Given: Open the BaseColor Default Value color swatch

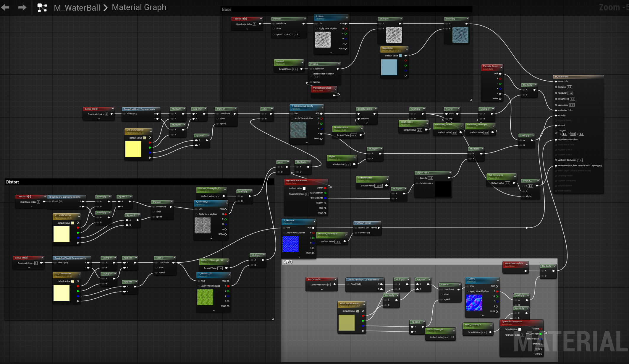Looking at the screenshot, I should [x=400, y=56].
